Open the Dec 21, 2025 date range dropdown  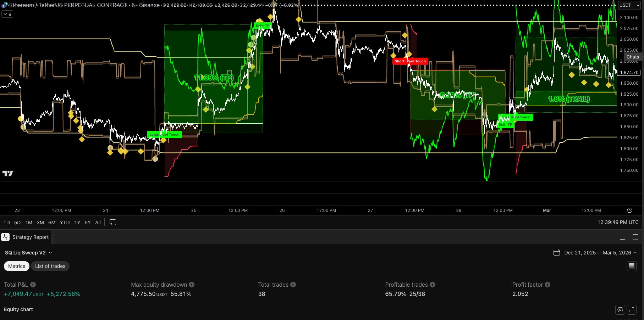pos(595,253)
